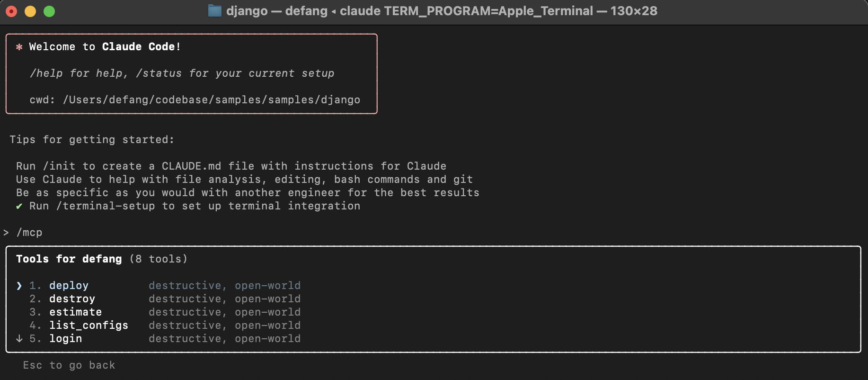Click the green zoom window button
This screenshot has height=380, width=868.
[x=49, y=11]
